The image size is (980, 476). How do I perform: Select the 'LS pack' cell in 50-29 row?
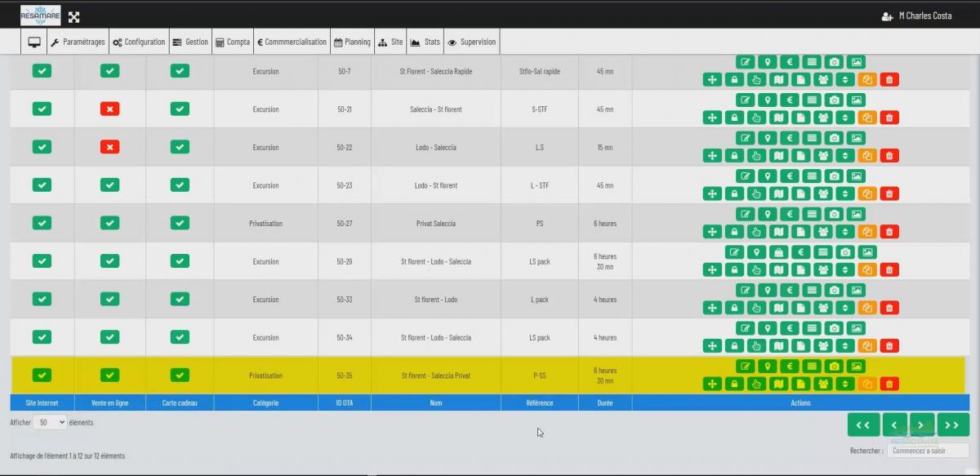540,261
